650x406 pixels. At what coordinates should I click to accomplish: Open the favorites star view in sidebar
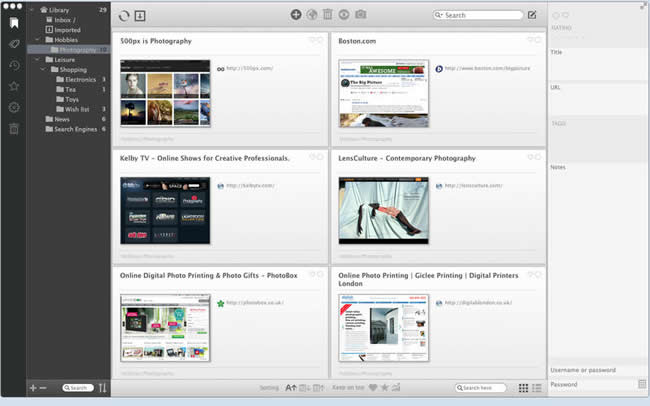click(x=14, y=86)
